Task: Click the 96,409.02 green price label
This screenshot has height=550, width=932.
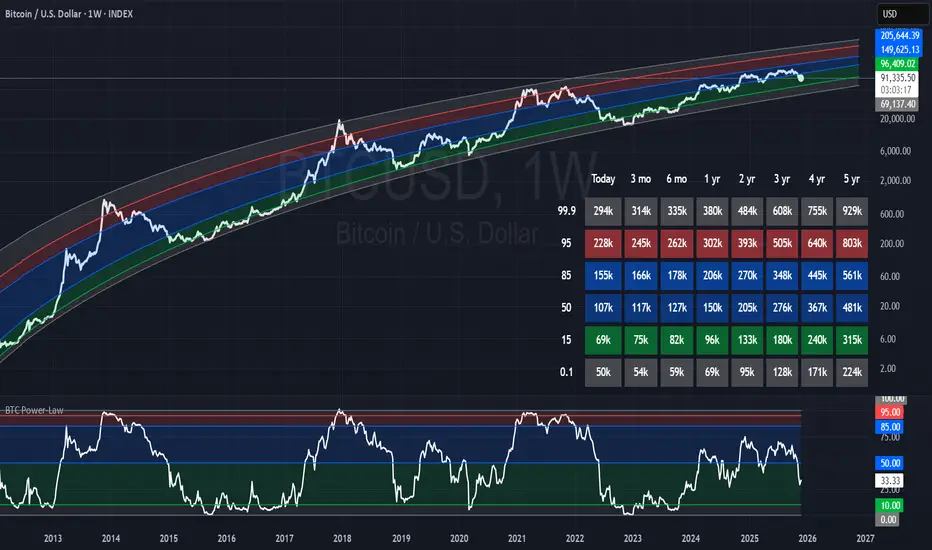Action: [897, 64]
